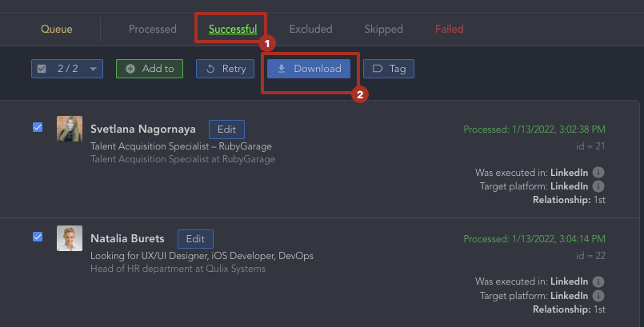Viewport: 644px width, 327px height.
Task: Click the info icon beside Natalia's target platform
Action: click(x=598, y=295)
